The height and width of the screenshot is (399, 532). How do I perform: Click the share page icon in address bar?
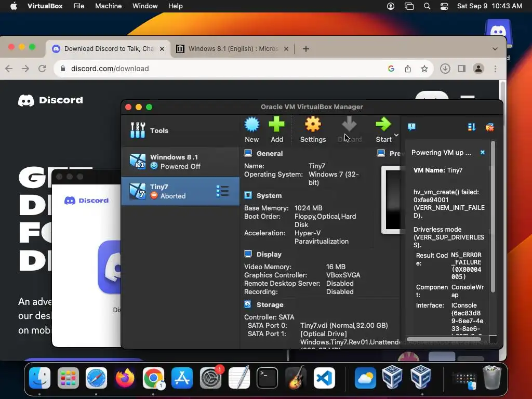tap(408, 69)
